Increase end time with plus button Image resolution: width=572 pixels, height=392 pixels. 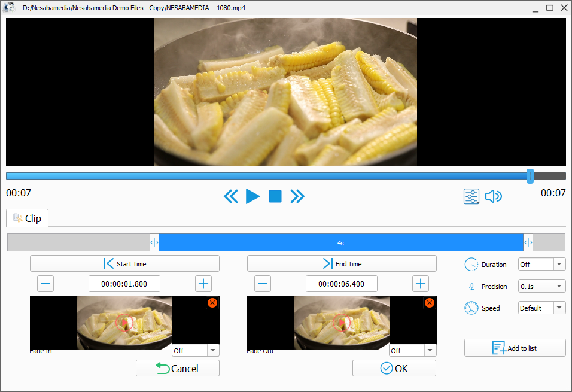tap(421, 284)
